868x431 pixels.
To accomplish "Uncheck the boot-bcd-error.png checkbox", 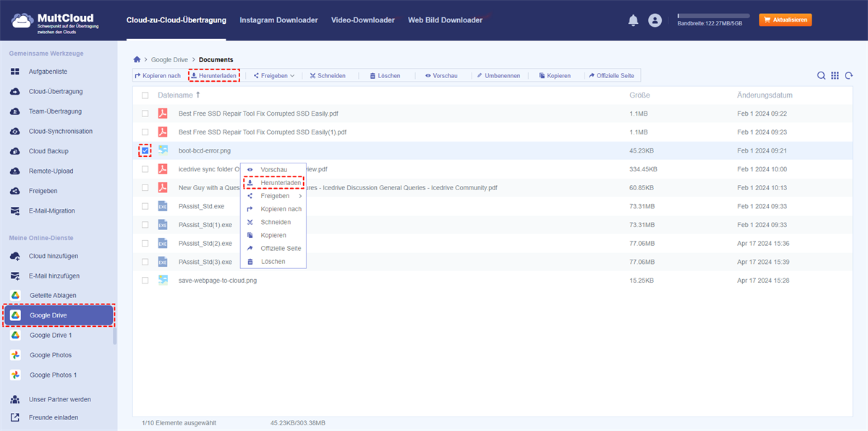I will (145, 150).
